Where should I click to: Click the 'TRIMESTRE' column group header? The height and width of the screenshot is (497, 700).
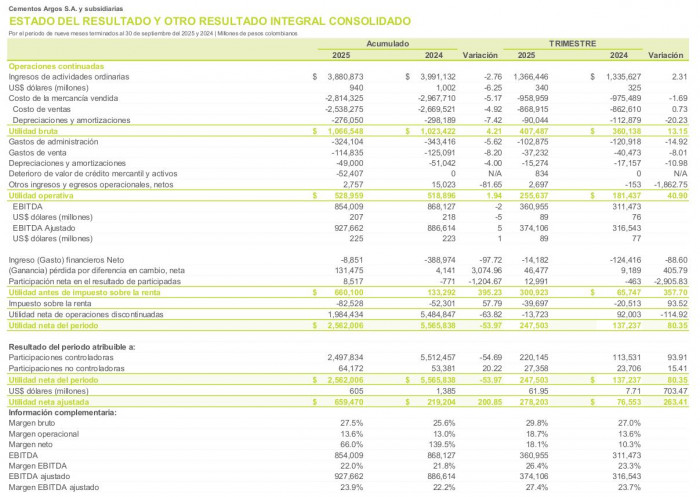(578, 45)
